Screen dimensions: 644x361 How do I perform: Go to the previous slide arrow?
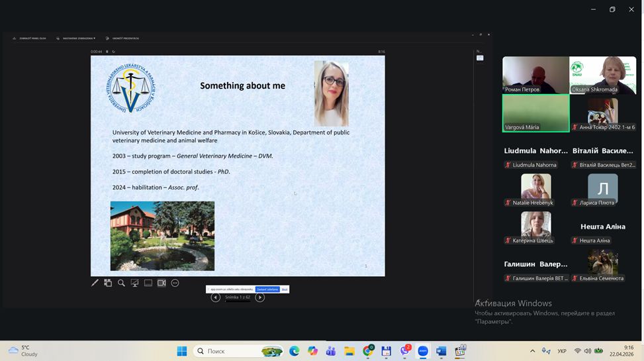(215, 297)
